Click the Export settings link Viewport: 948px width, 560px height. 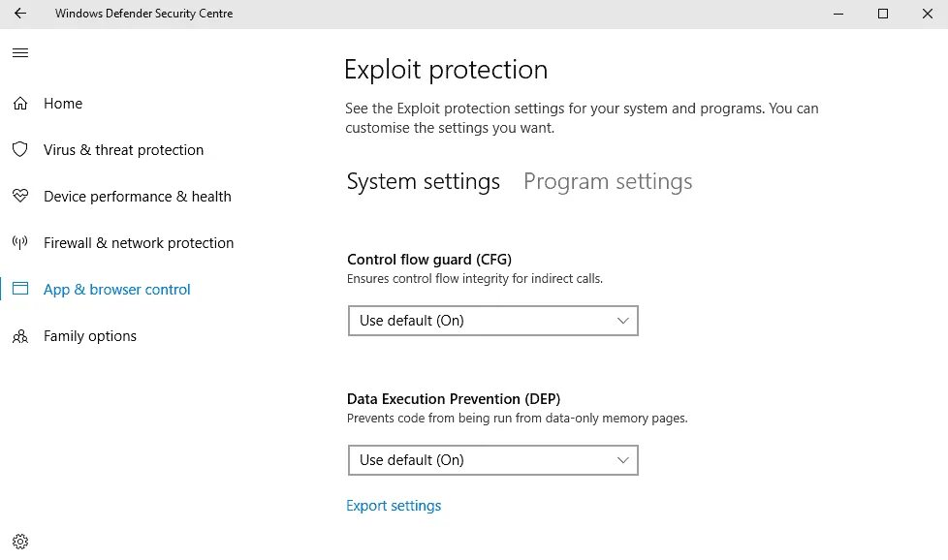pos(394,506)
